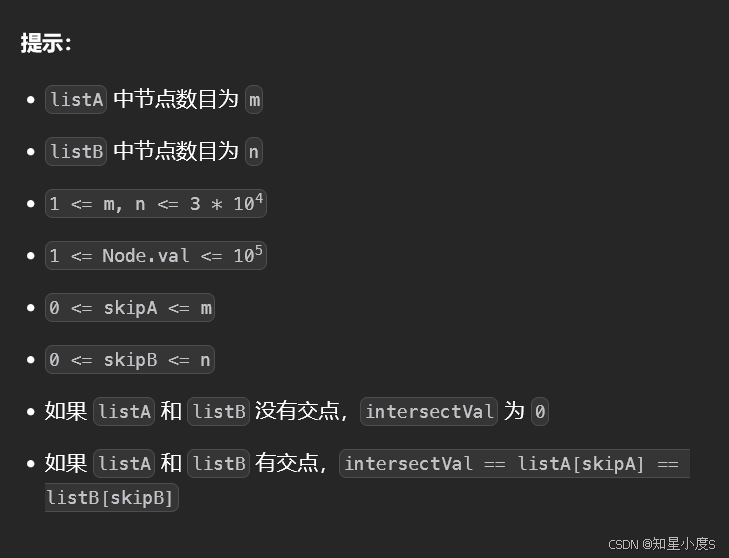
Task: Click listA tag in the 有交点 line
Action: tap(124, 464)
